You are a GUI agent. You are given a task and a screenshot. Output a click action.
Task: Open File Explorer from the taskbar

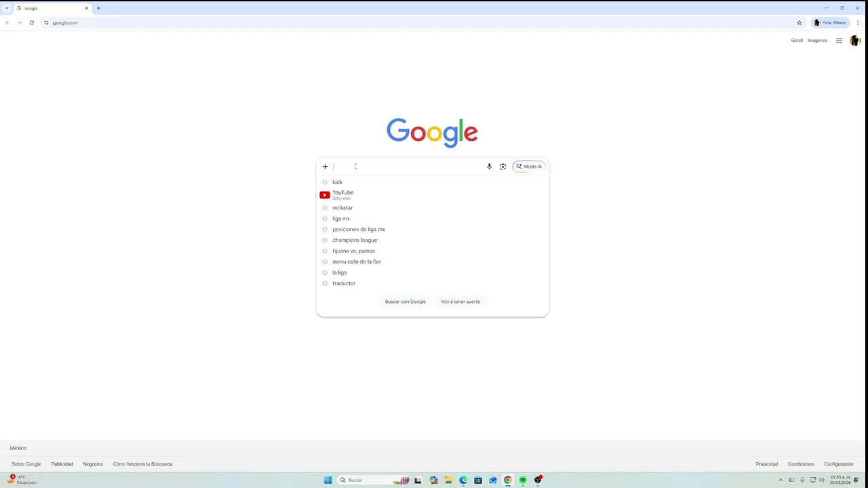click(448, 480)
